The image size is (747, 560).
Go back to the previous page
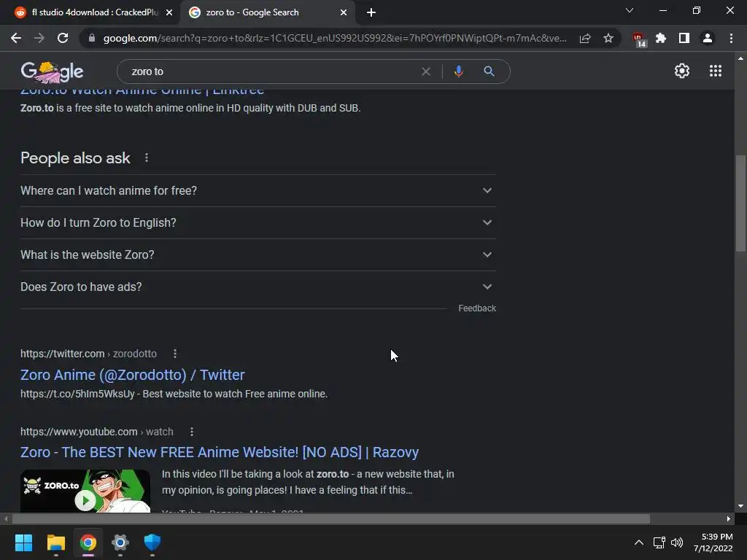pyautogui.click(x=16, y=38)
